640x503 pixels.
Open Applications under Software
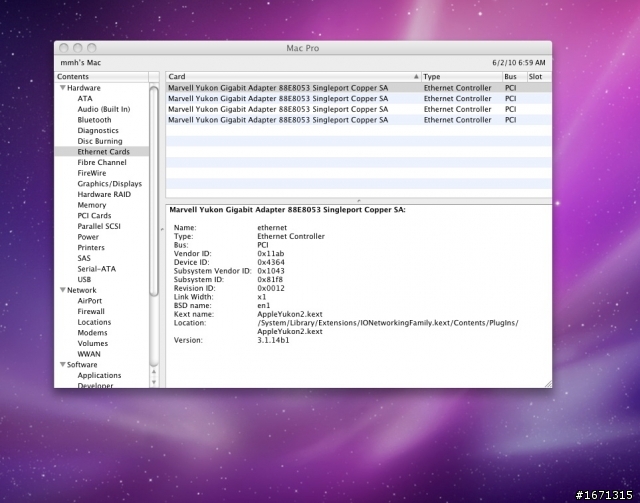pyautogui.click(x=99, y=375)
